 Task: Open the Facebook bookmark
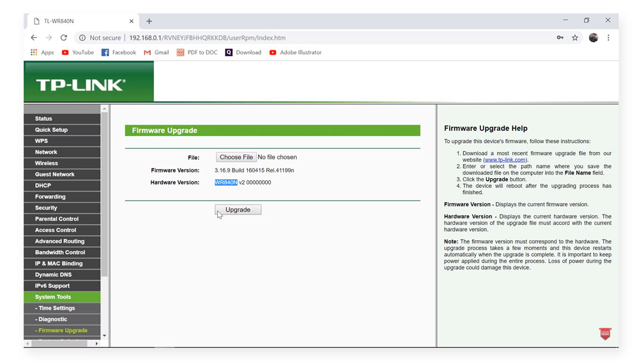tap(119, 52)
